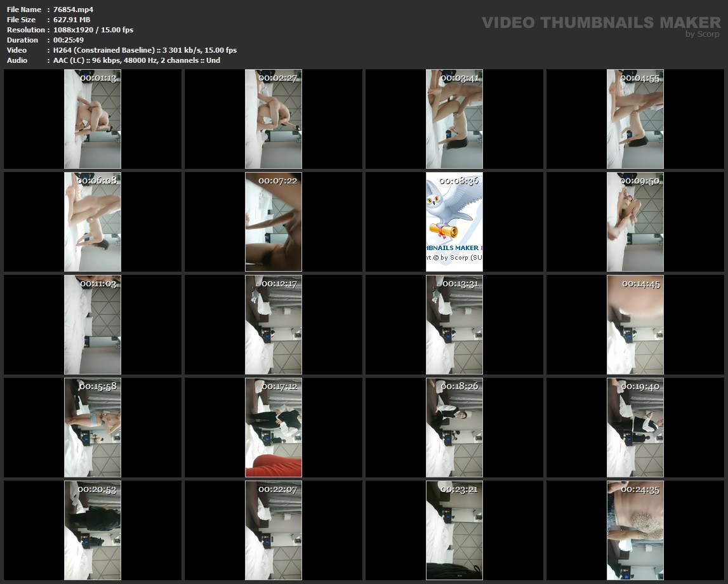Click the "by Scorp" credit text
This screenshot has height=584, width=728.
(702, 34)
